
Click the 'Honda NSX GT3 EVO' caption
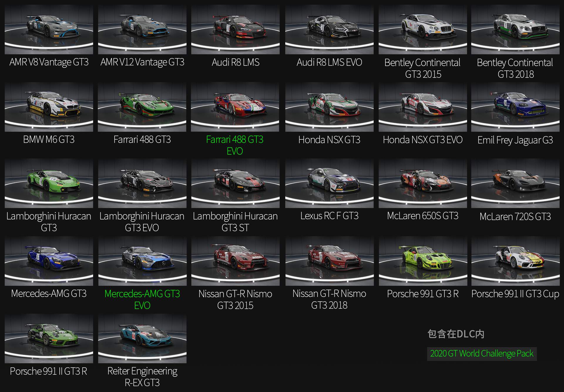click(x=423, y=140)
